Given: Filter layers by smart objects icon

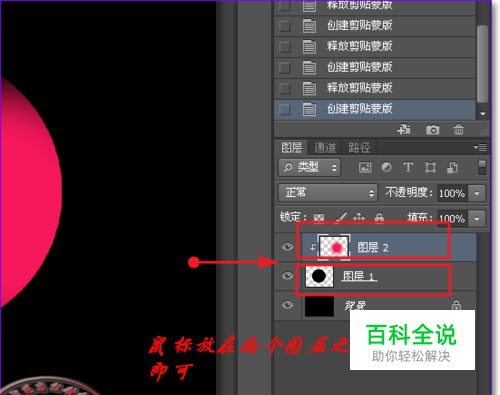Looking at the screenshot, I should tap(452, 167).
